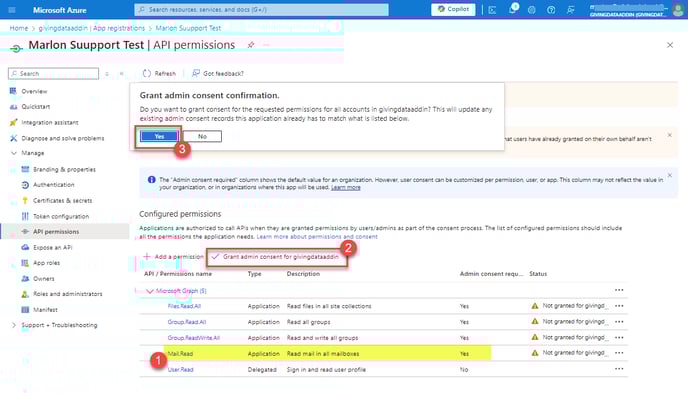Click the info icon in blue banner
Image resolution: width=688 pixels, height=393 pixels.
152,179
